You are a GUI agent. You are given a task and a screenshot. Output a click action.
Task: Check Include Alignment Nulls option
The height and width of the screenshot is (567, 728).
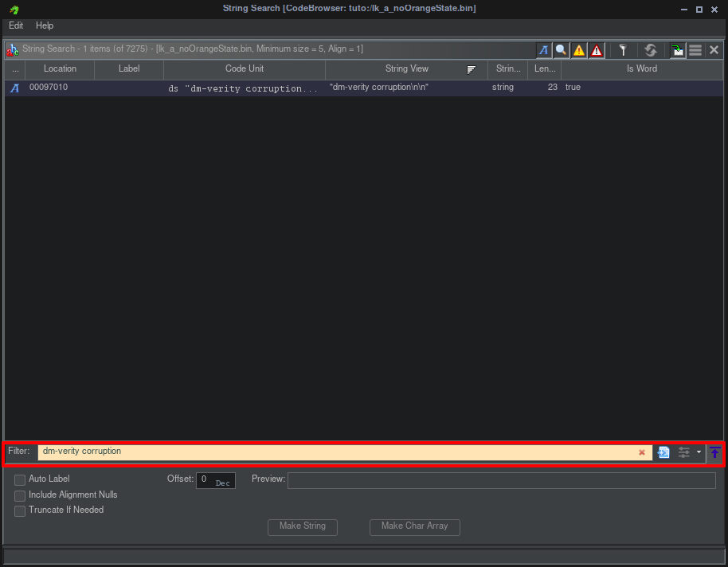click(x=20, y=495)
